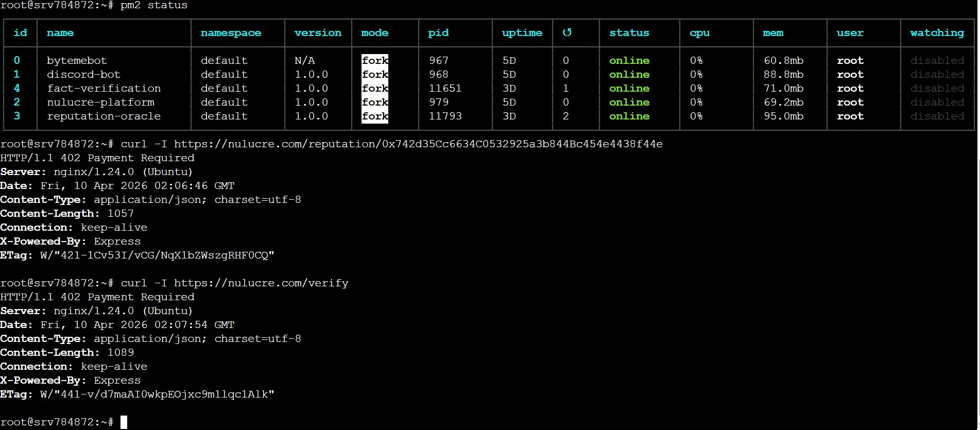This screenshot has height=430, width=980.
Task: Click memory value 88.8mb
Action: 783,74
